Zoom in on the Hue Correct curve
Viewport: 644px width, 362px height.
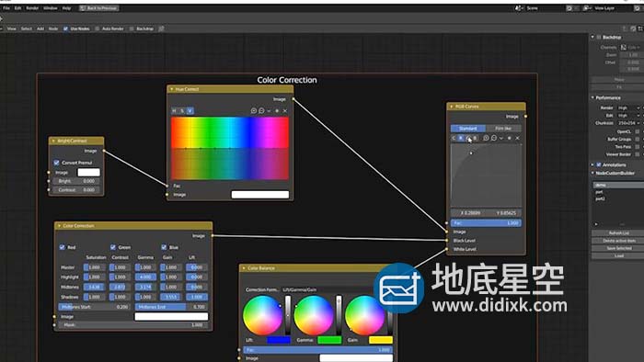[253, 110]
